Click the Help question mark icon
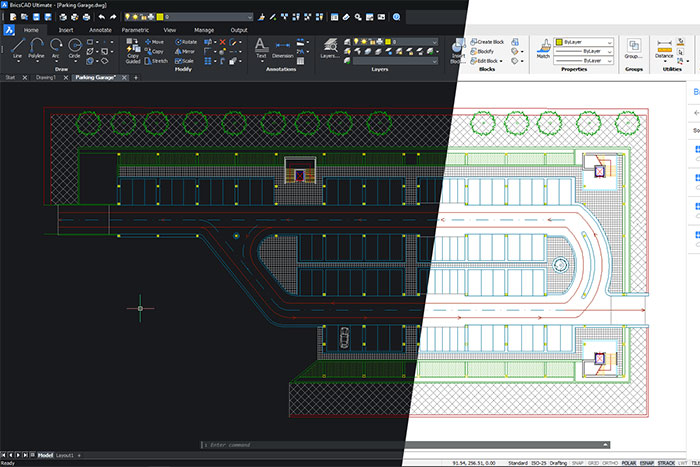Screen dimensions: 700x467 pyautogui.click(x=396, y=17)
